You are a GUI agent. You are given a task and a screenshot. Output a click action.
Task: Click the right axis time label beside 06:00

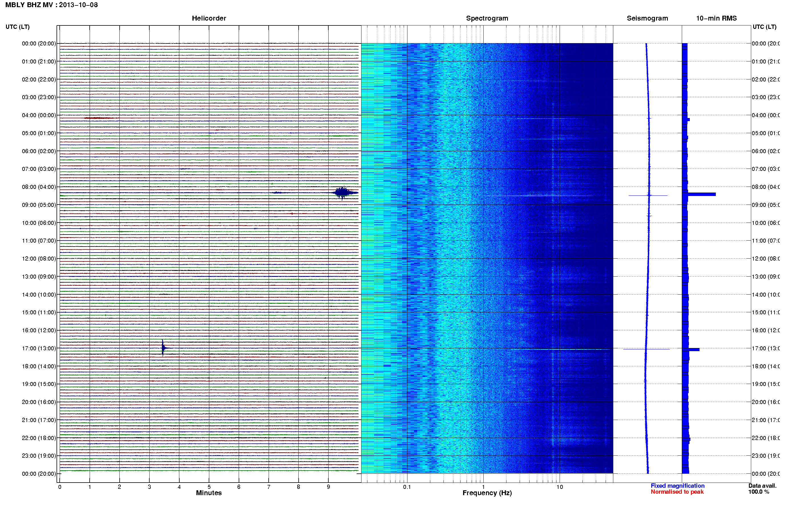pos(766,151)
